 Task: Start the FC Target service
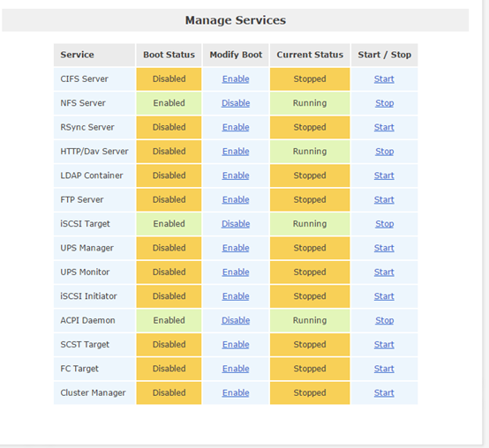click(x=384, y=369)
